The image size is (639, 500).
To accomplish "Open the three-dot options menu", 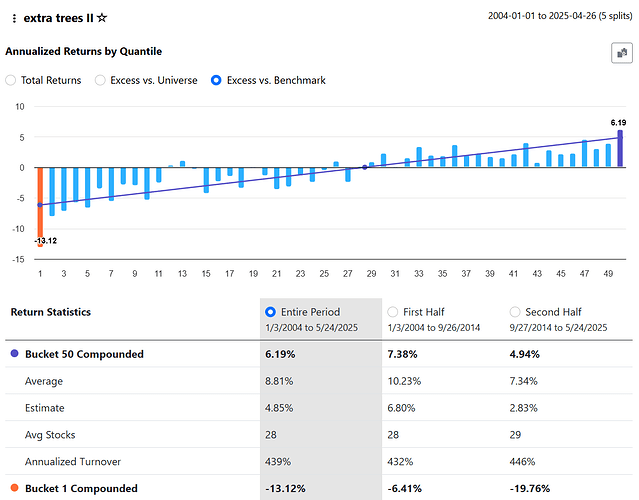I will pos(14,19).
